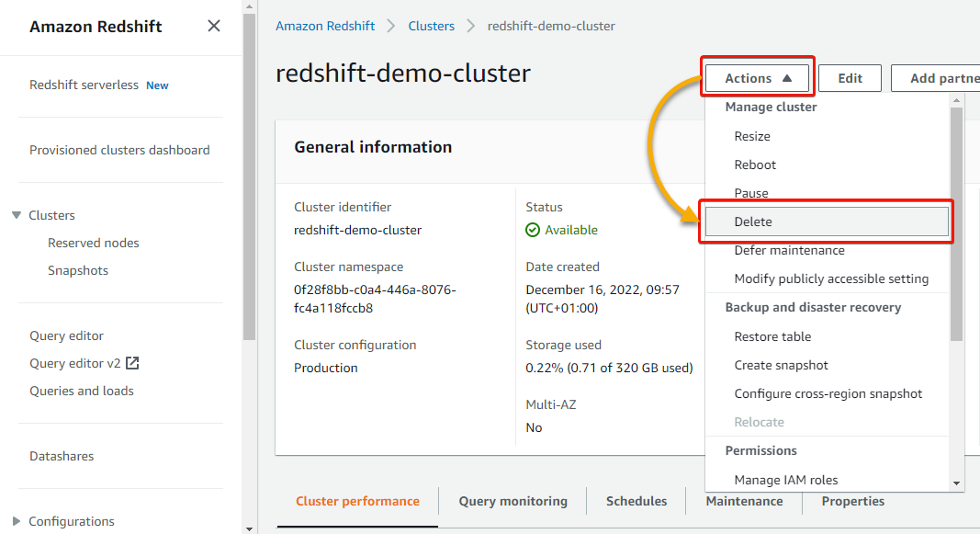Open Provisioned clusters dashboard link
Screen dimensions: 980x534
coord(119,150)
